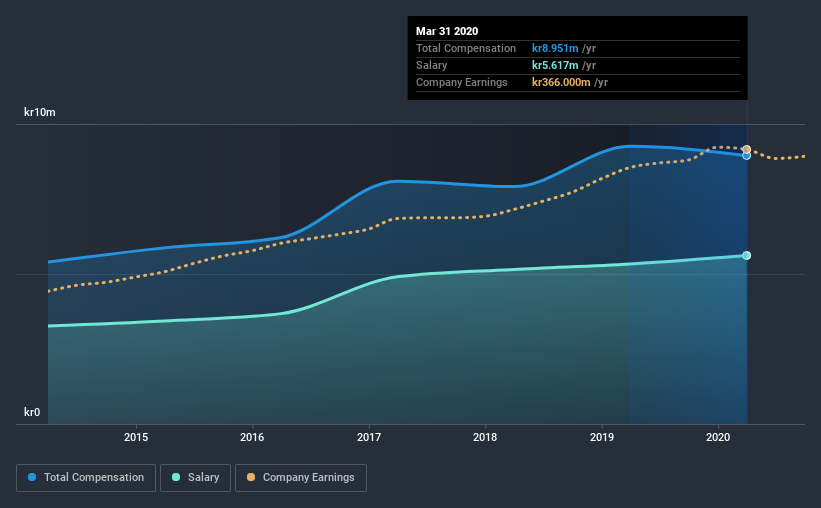Click the orange Company Earnings data point marker

pyautogui.click(x=747, y=149)
